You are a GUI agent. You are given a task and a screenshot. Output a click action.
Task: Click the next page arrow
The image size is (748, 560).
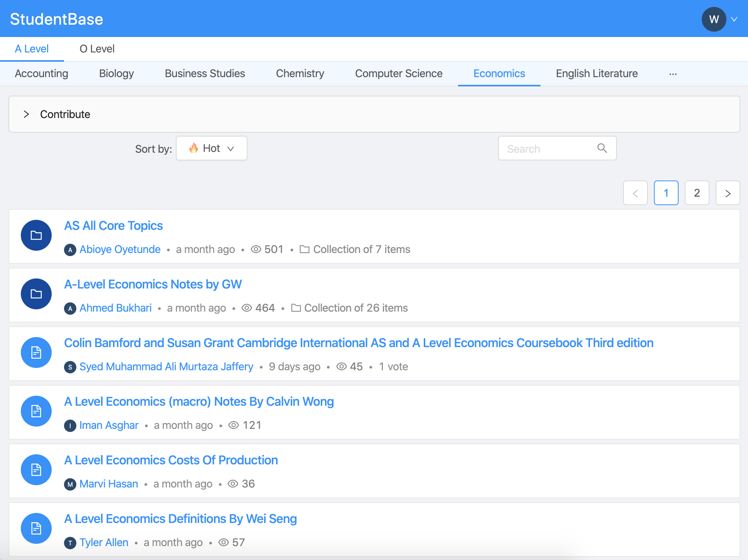click(728, 193)
